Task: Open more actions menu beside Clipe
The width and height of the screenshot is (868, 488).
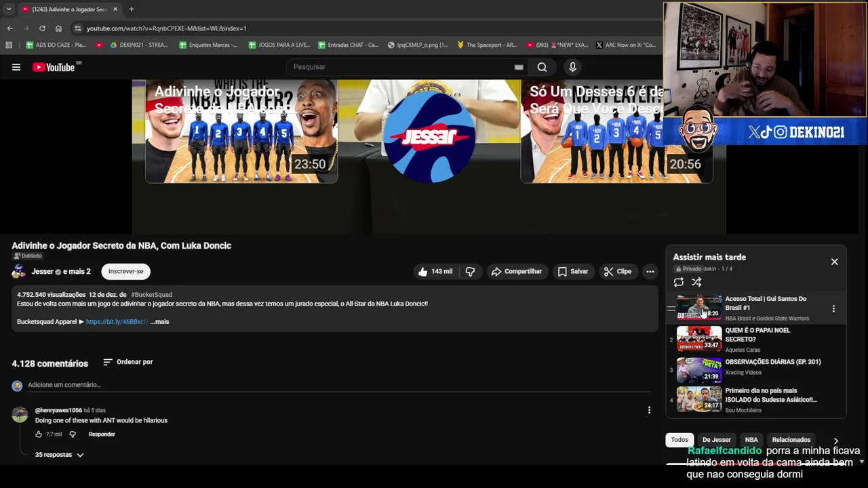Action: click(x=650, y=271)
